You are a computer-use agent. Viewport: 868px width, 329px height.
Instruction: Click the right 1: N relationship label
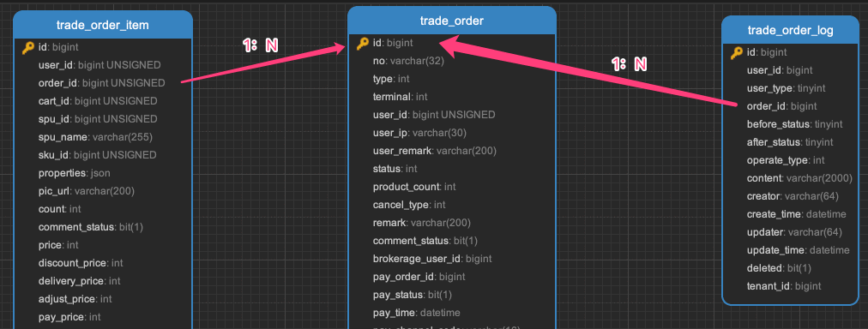click(629, 64)
